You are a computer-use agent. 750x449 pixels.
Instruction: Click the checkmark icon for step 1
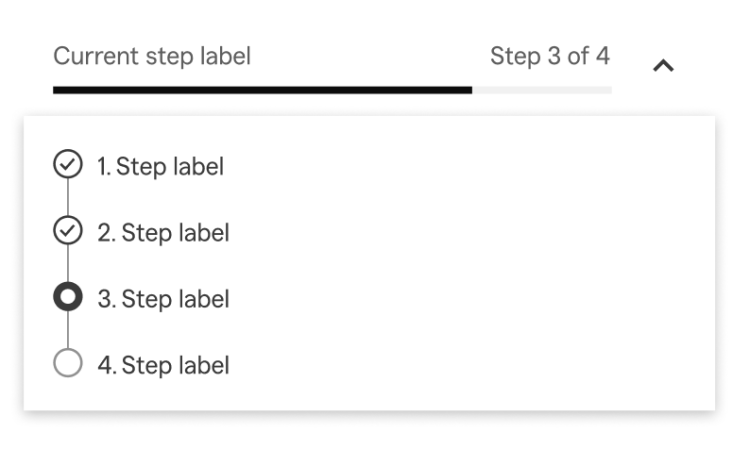pyautogui.click(x=67, y=165)
